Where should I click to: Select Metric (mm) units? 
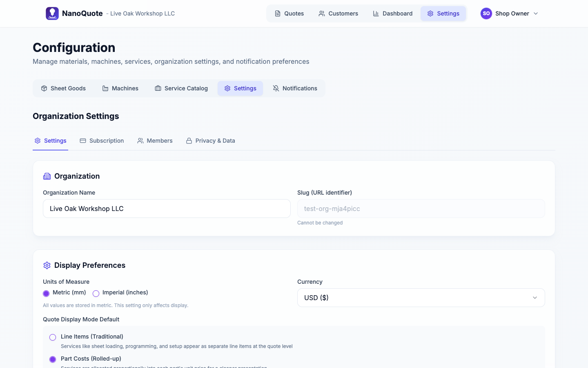[x=46, y=293]
